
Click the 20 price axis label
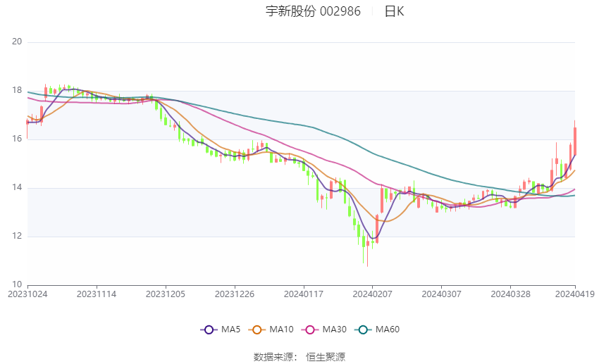(x=17, y=42)
